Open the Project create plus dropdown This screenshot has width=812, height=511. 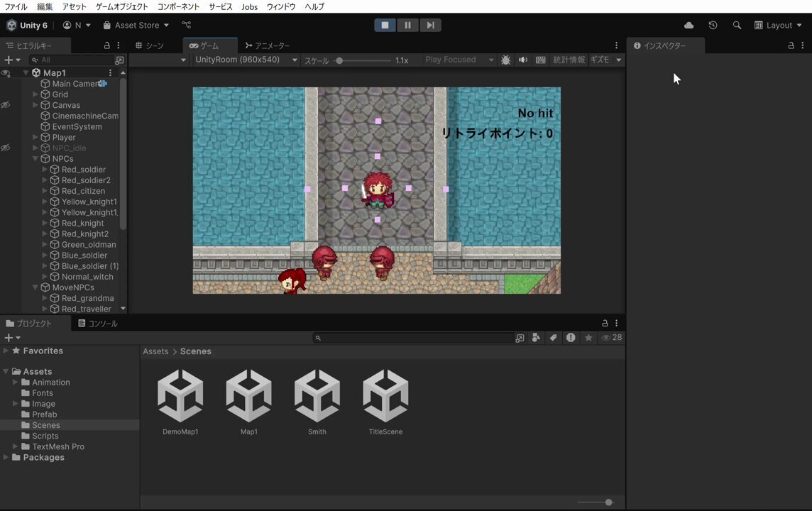point(12,338)
